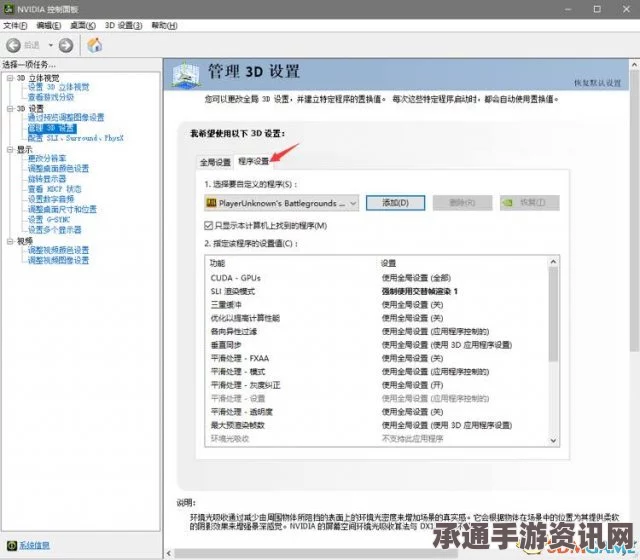Collapse the 视频 tree node
The height and width of the screenshot is (560, 640).
(10, 242)
